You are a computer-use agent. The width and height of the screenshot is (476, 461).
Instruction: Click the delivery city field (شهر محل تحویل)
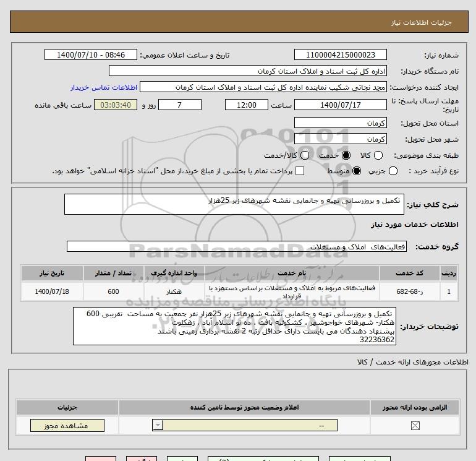(340, 139)
